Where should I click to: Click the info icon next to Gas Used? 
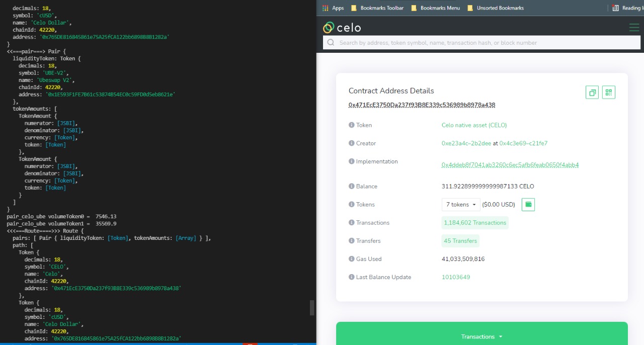351,258
